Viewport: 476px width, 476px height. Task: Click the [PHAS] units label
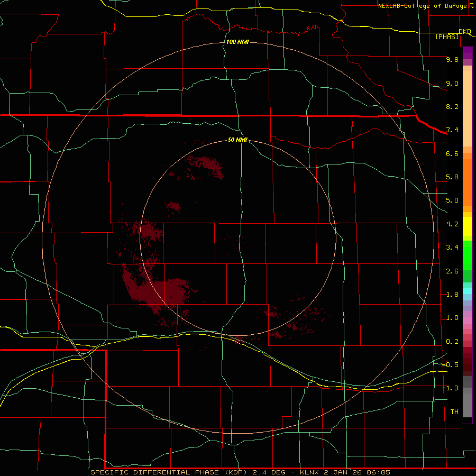point(447,36)
